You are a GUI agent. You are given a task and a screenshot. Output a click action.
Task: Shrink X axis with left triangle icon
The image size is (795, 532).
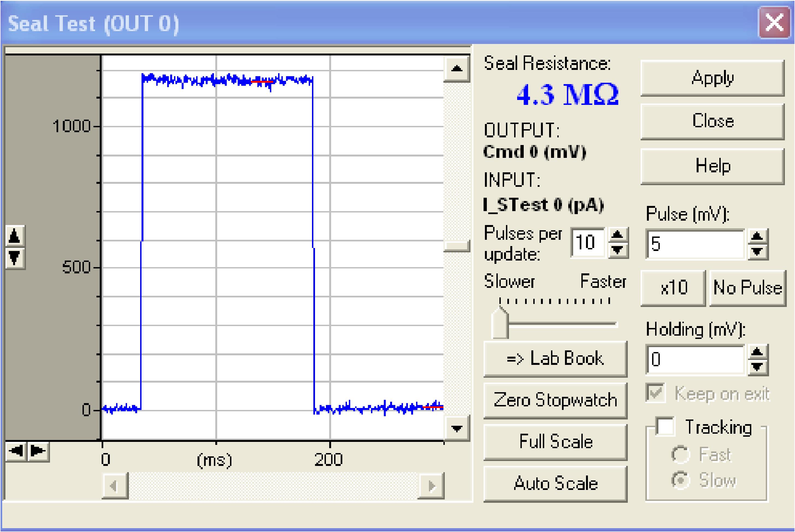pos(16,452)
